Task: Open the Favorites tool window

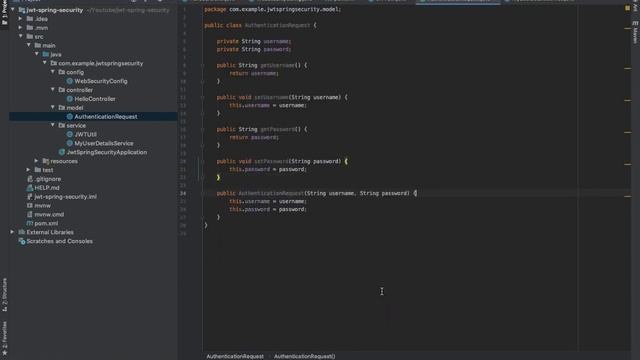Action: click(4, 338)
